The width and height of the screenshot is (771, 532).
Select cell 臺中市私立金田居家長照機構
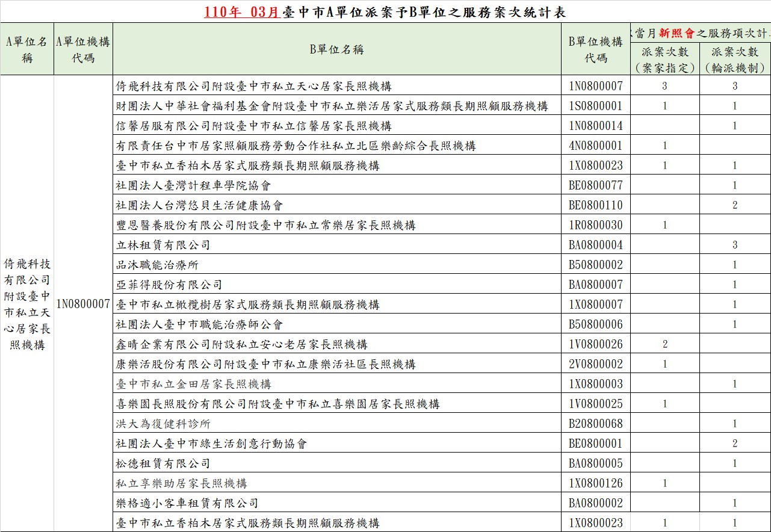(337, 384)
